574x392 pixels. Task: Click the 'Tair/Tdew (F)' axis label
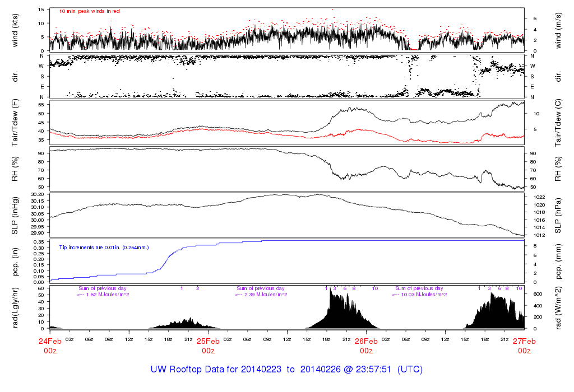coord(16,122)
